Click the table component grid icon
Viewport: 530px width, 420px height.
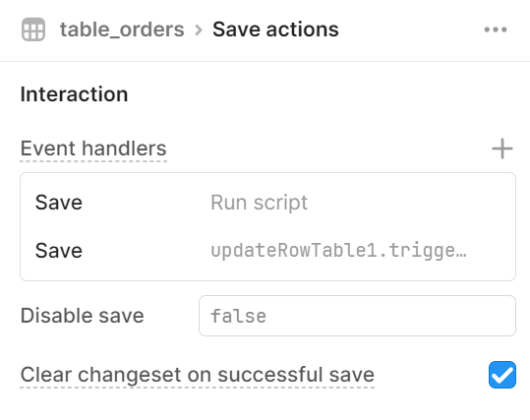tap(33, 30)
